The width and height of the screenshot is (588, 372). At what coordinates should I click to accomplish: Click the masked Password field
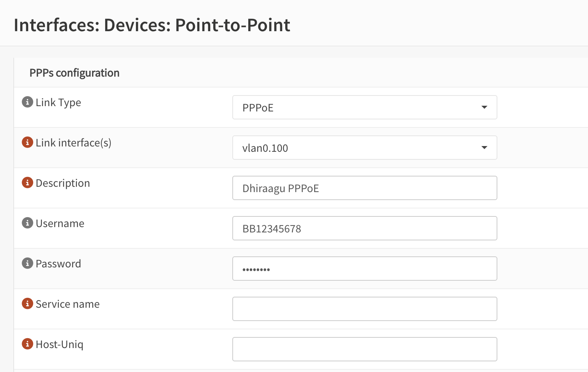click(x=364, y=269)
